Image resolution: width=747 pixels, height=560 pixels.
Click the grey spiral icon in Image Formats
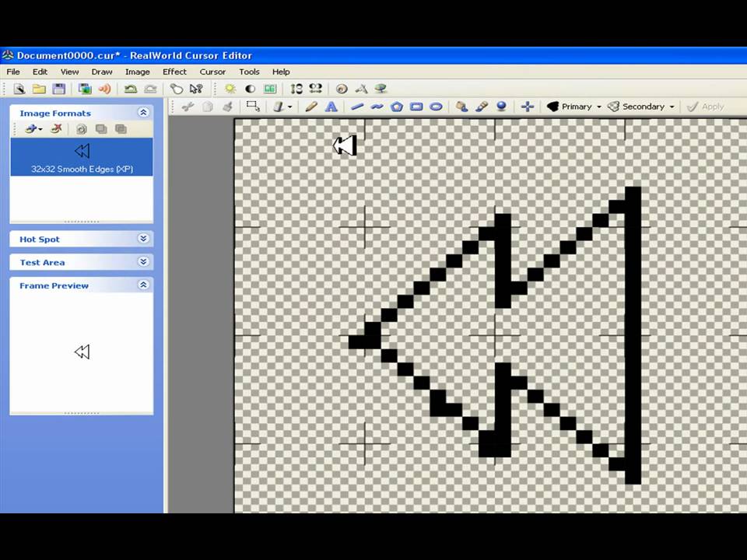(82, 129)
